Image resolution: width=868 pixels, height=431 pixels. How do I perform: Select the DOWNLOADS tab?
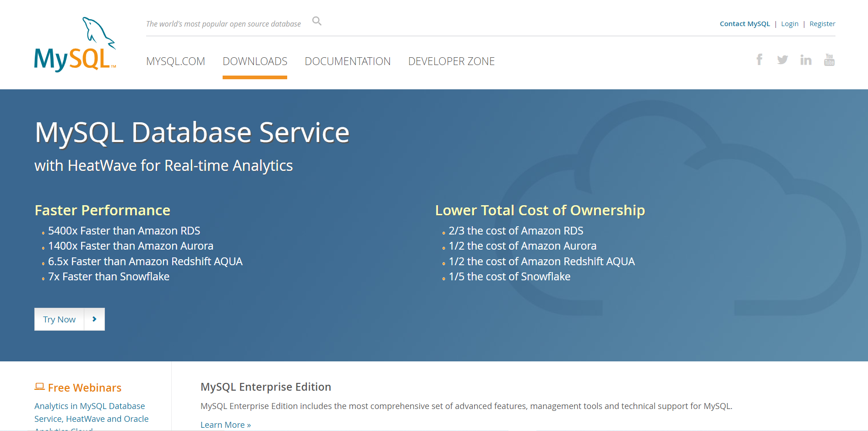pos(255,61)
